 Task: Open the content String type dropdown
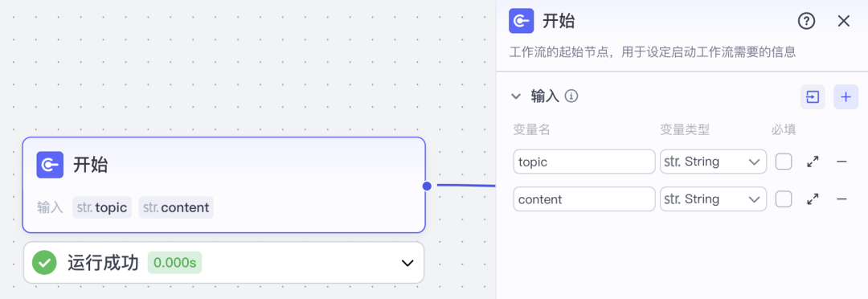tap(713, 199)
